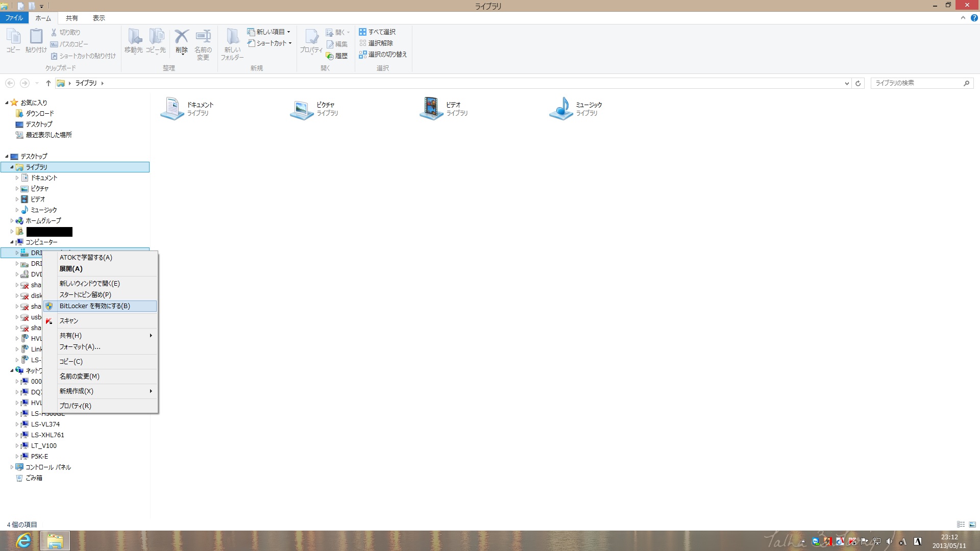The width and height of the screenshot is (980, 551).
Task: Choose プロパティ(R) in the context menu
Action: pos(76,406)
